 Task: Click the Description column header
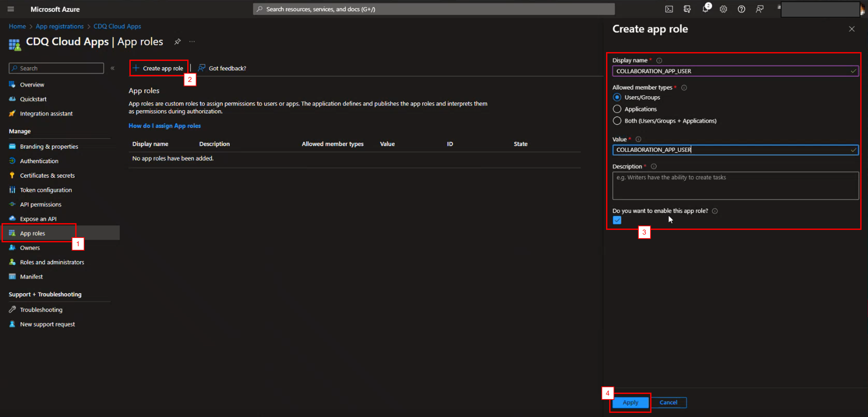[x=214, y=144]
